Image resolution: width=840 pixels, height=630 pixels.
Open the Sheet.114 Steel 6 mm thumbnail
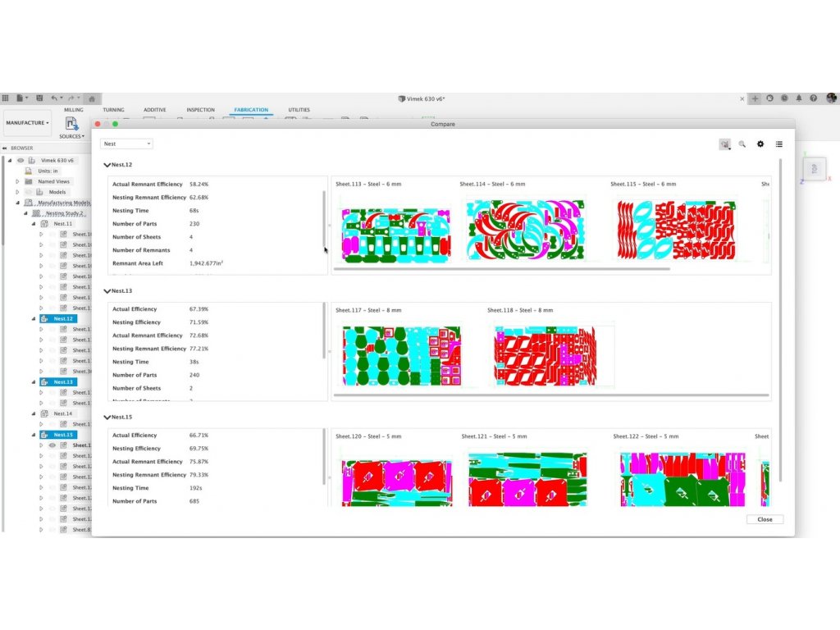(526, 230)
